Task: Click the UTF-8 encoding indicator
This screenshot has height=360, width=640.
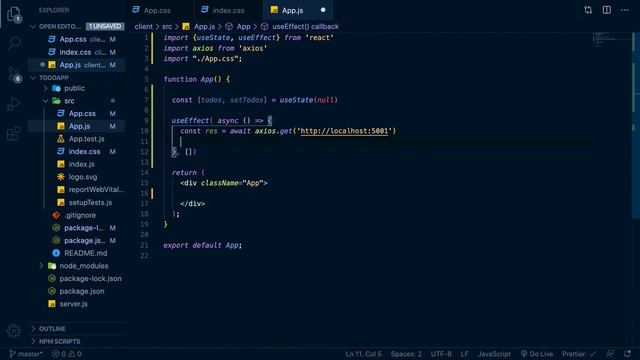Action: [x=441, y=354]
